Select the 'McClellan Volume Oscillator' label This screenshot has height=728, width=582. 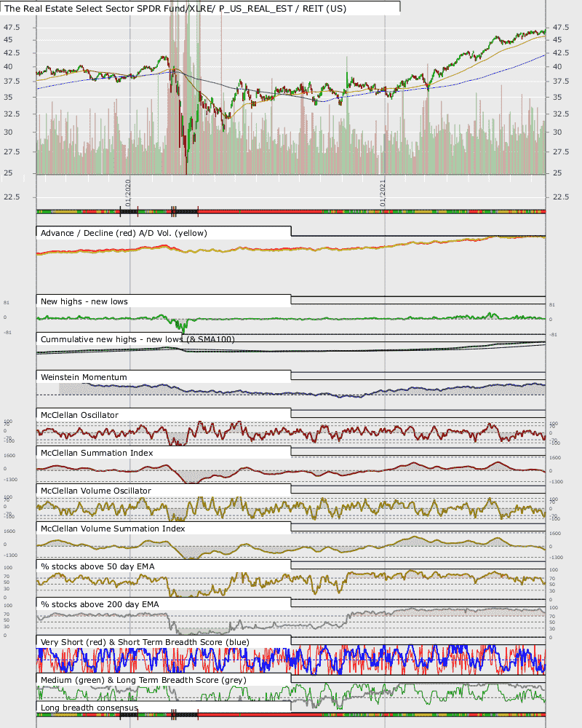point(95,491)
